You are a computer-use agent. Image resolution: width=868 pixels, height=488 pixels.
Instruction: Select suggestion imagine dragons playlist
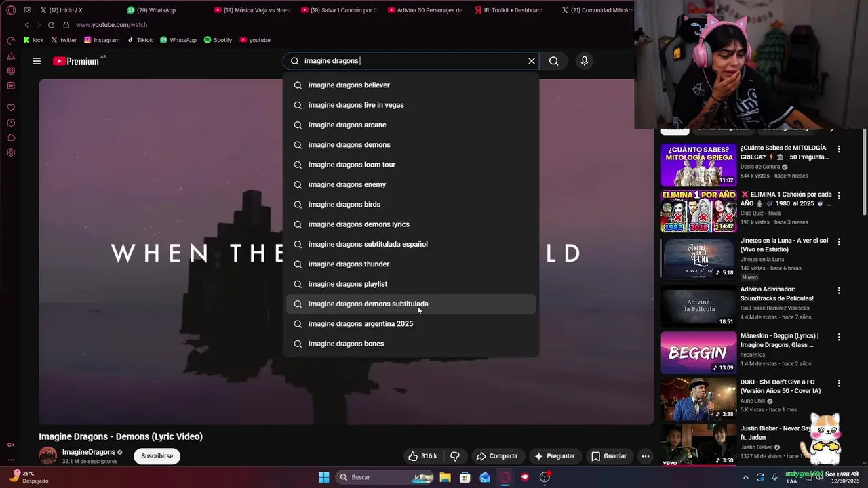click(411, 284)
